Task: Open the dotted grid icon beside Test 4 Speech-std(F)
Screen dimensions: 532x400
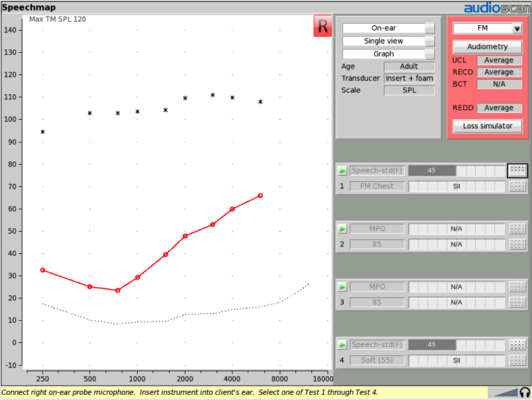Action: point(517,345)
